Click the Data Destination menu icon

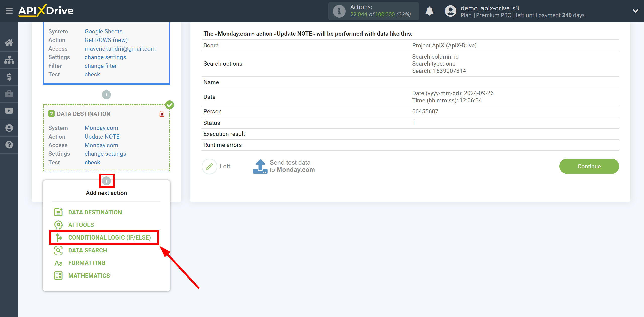point(58,212)
